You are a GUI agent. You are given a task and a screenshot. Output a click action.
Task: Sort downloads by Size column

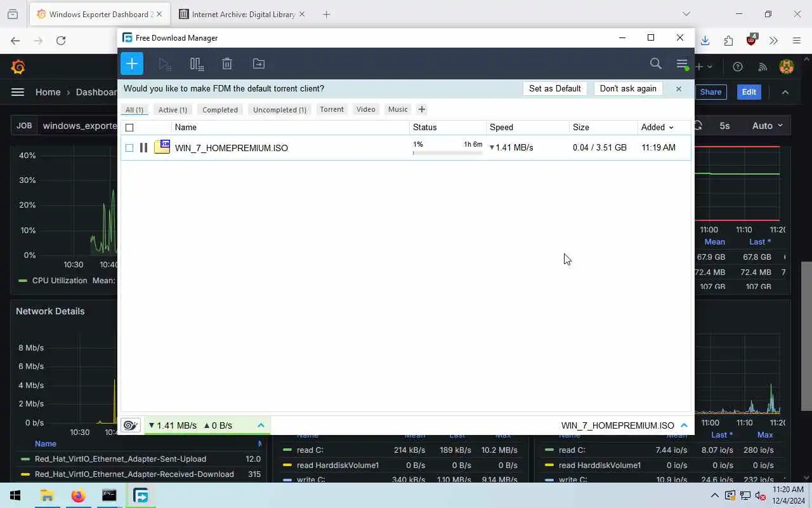point(581,127)
